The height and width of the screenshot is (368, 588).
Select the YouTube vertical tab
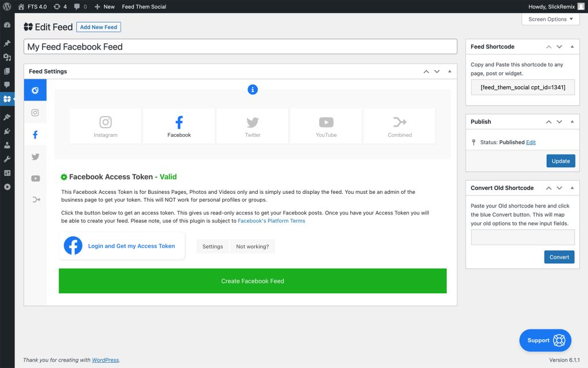(35, 178)
